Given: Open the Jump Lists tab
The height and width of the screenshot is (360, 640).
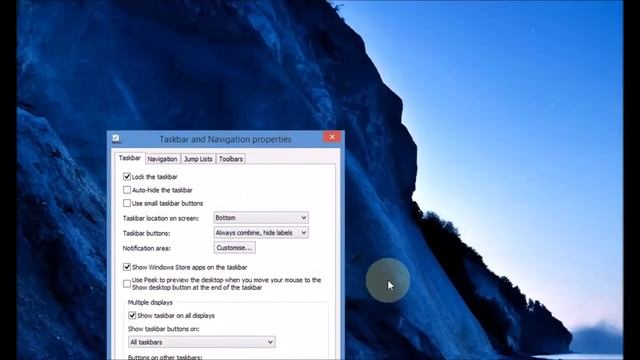Looking at the screenshot, I should [x=198, y=159].
